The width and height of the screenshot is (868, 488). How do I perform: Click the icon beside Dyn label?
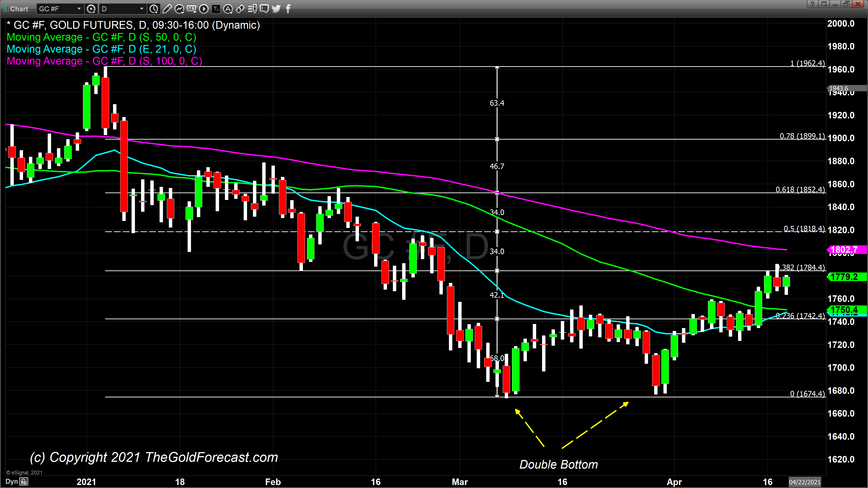tap(24, 481)
